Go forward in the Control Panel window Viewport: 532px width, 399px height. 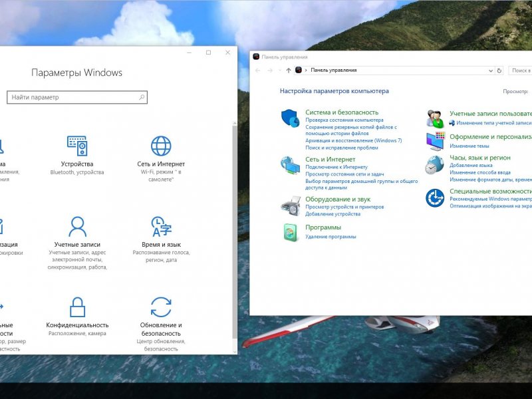[x=270, y=70]
